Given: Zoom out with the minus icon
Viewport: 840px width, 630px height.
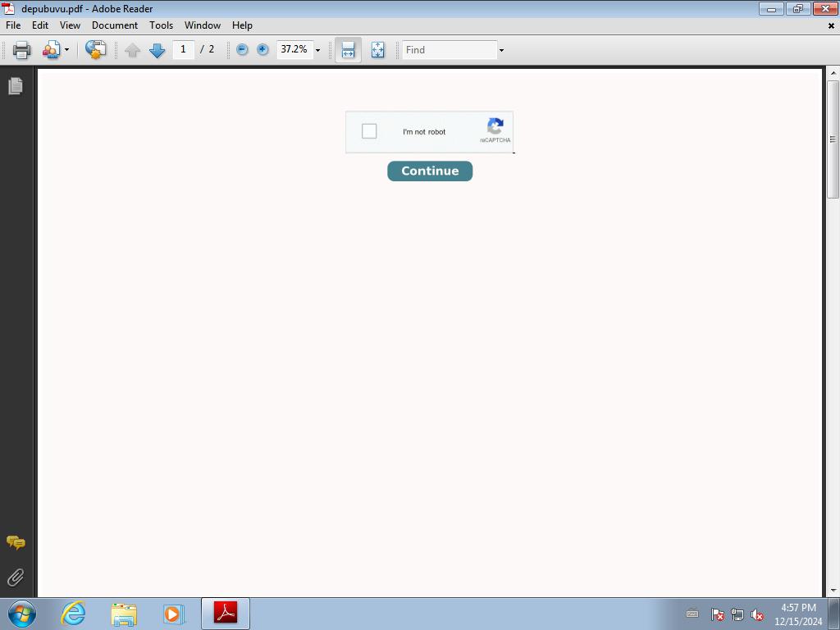Looking at the screenshot, I should (x=242, y=50).
